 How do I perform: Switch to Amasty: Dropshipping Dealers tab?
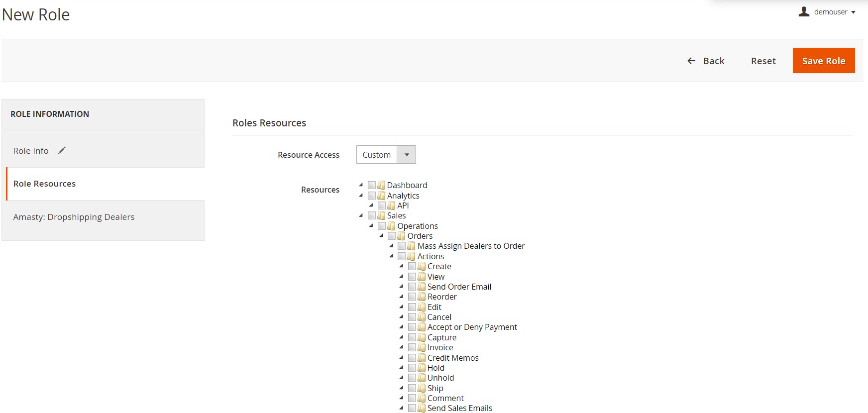coord(74,217)
